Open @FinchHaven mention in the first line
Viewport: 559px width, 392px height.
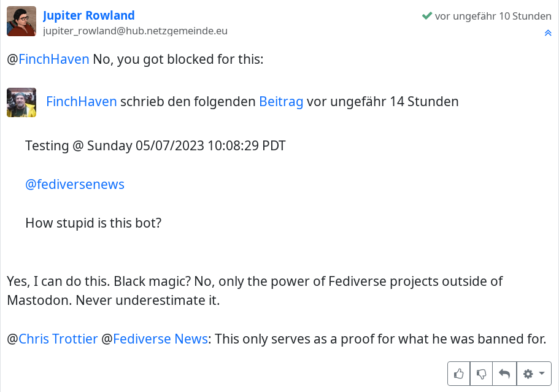[54, 60]
